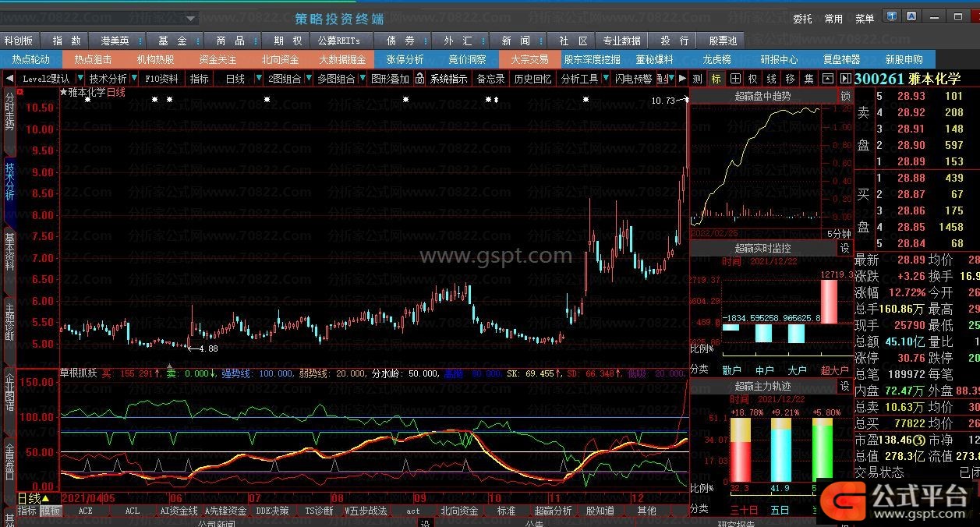Click the left arrow toolbar scroll icon
Image resolution: width=980 pixels, height=527 pixels.
[x=9, y=79]
